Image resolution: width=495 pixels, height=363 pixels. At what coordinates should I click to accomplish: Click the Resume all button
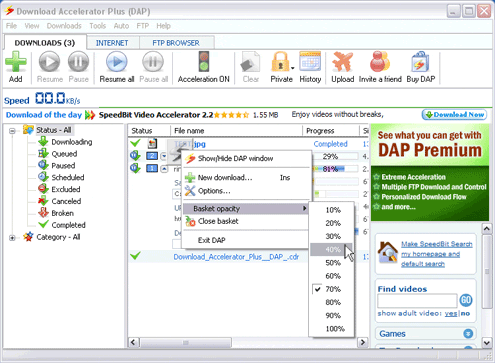(117, 67)
